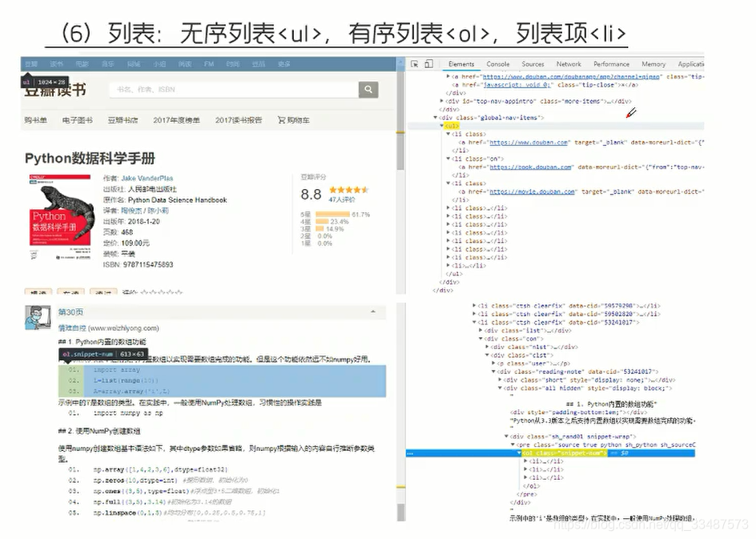Click the note author's avatar picture

pos(38,317)
